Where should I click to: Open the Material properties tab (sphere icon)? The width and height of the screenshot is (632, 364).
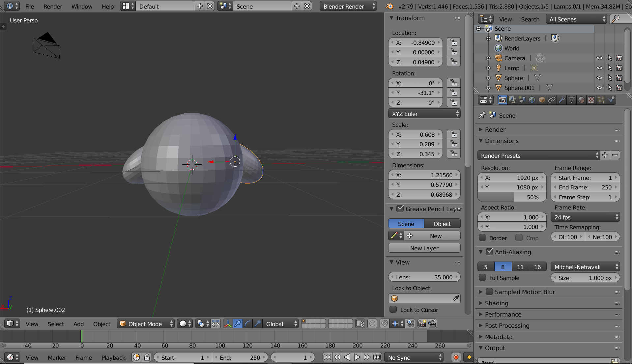(581, 100)
